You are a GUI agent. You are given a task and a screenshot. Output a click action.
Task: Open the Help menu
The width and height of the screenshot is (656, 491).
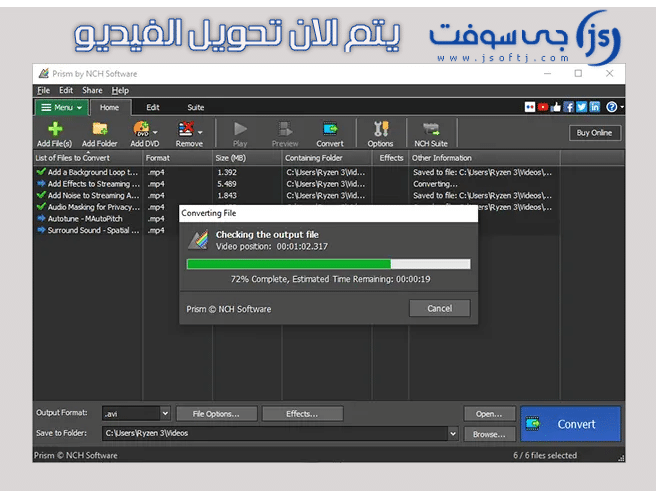(120, 90)
